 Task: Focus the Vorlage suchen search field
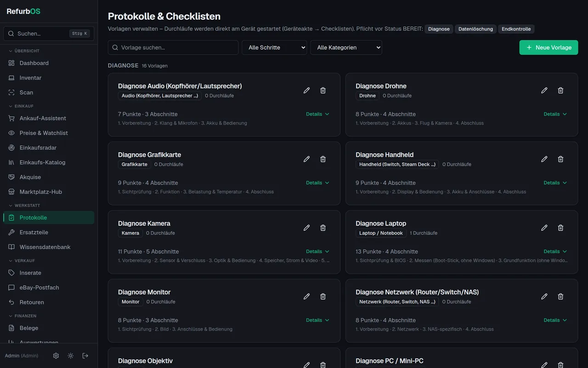(x=173, y=47)
